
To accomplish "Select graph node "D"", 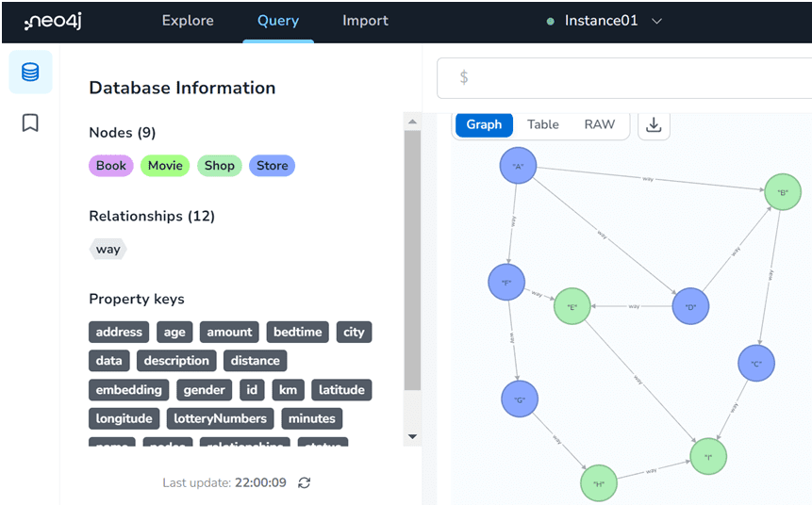I will 690,306.
